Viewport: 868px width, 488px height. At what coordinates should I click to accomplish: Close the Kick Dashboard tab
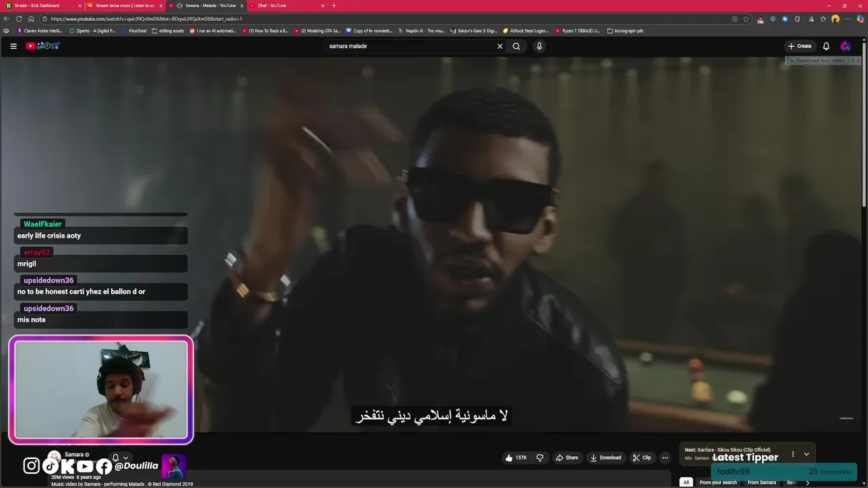(79, 5)
